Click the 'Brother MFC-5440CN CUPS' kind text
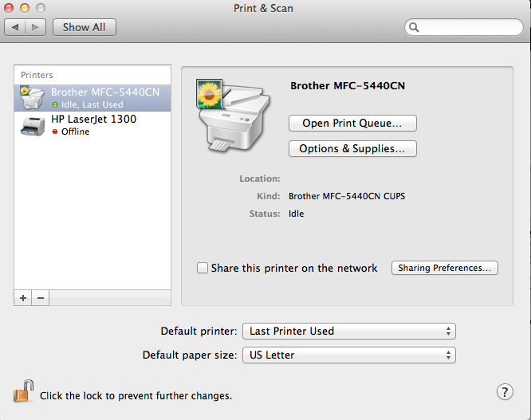Image resolution: width=531 pixels, height=420 pixels. click(347, 196)
